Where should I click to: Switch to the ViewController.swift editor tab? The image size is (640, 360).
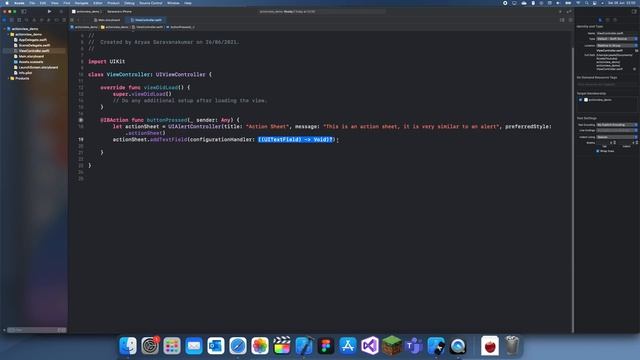pyautogui.click(x=146, y=20)
